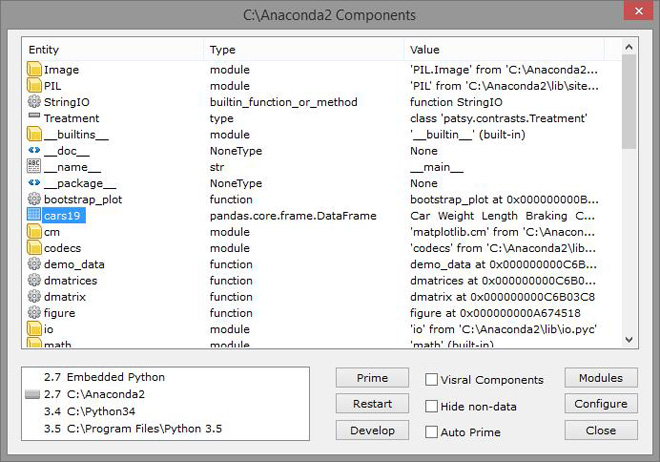Viewport: 660px width, 462px height.
Task: Click the Value column header
Action: 510,50
